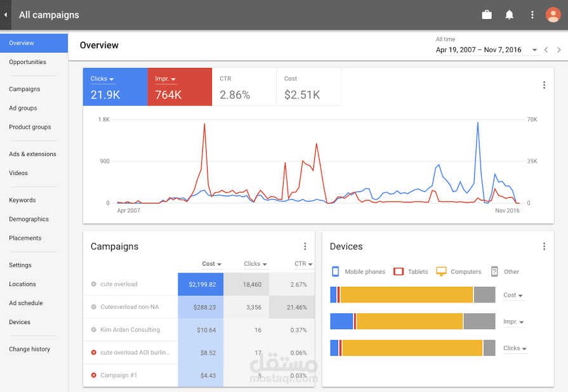The height and width of the screenshot is (392, 568).
Task: Toggle the paused status of cute overload
Action: pyautogui.click(x=93, y=284)
